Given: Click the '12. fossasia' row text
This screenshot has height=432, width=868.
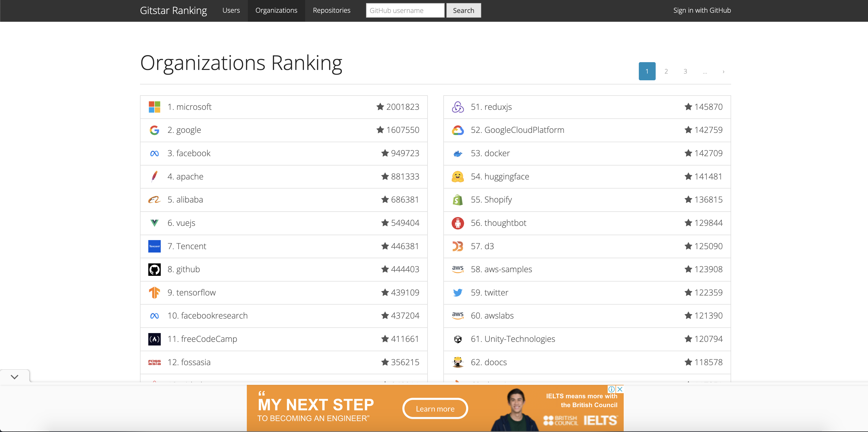Looking at the screenshot, I should (189, 362).
